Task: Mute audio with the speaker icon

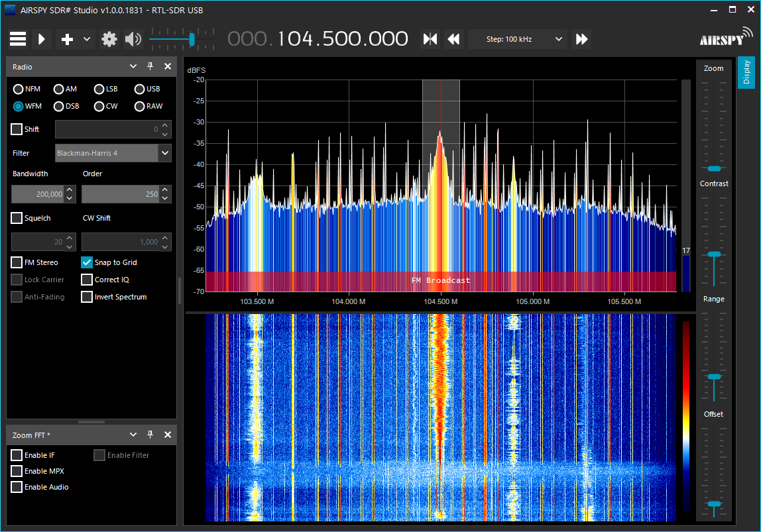Action: 133,39
